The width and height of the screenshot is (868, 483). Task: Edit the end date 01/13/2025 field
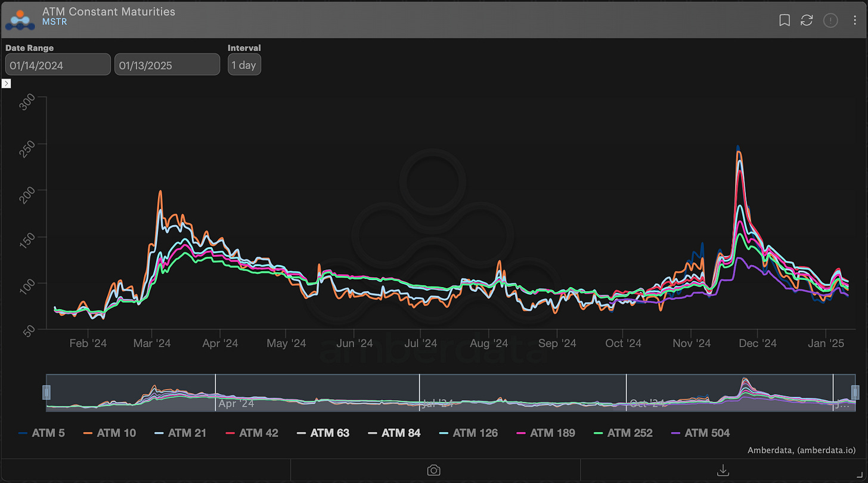pyautogui.click(x=168, y=64)
